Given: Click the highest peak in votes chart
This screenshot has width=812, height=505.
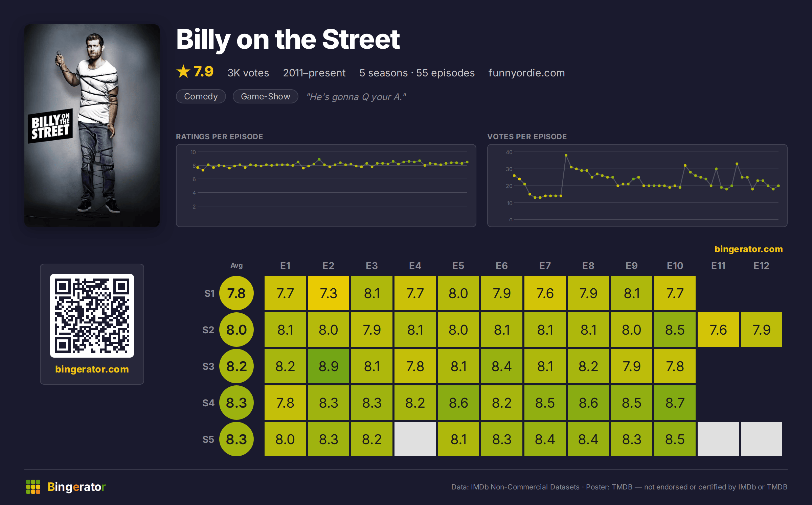Looking at the screenshot, I should [x=566, y=155].
